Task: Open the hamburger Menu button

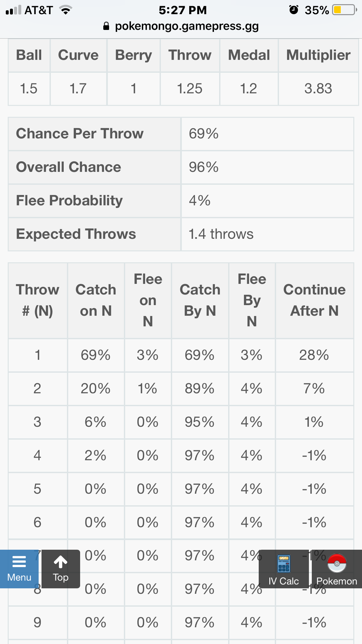Action: (19, 569)
